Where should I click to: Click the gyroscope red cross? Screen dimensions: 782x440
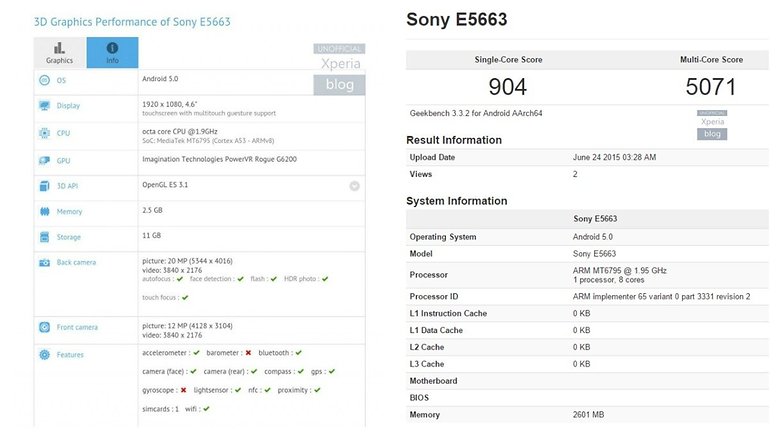point(183,390)
